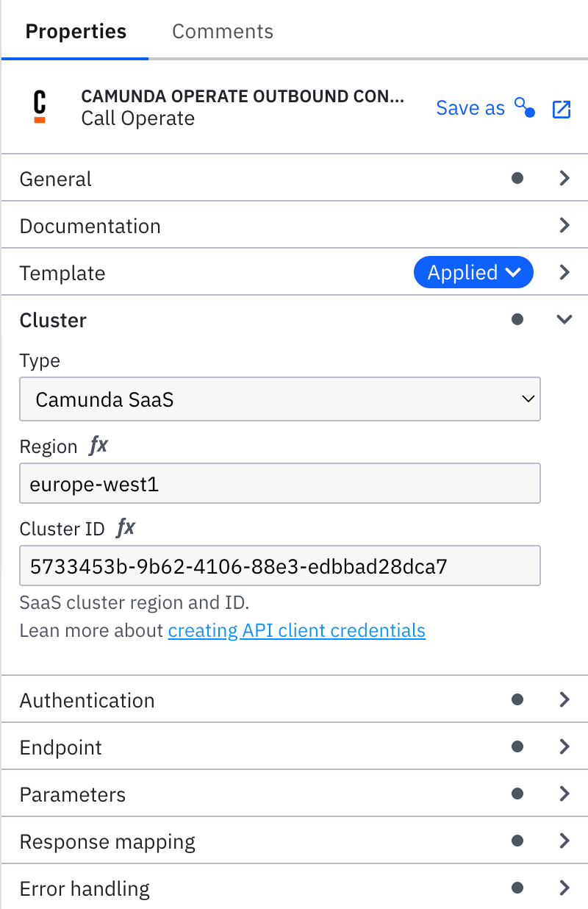Open the Applied template dropdown
The width and height of the screenshot is (588, 909).
473,273
